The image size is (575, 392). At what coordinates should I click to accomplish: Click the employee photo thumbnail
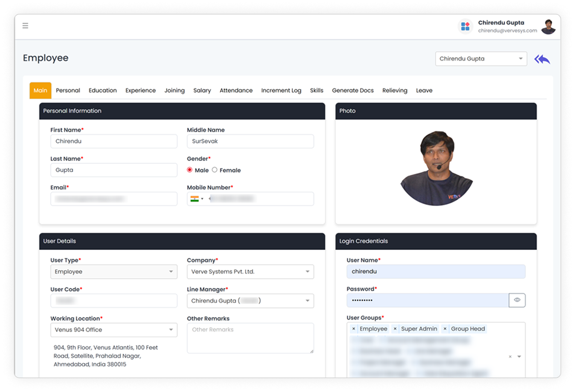coord(436,168)
